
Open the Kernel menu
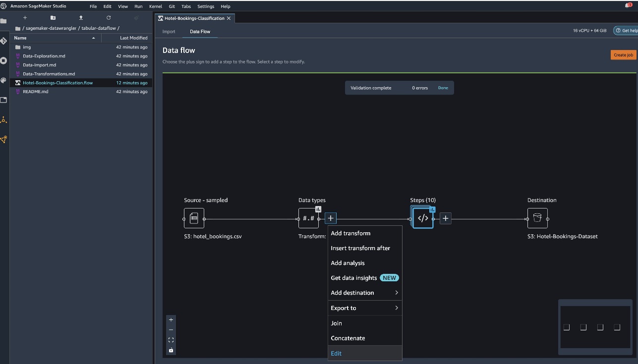coord(156,6)
